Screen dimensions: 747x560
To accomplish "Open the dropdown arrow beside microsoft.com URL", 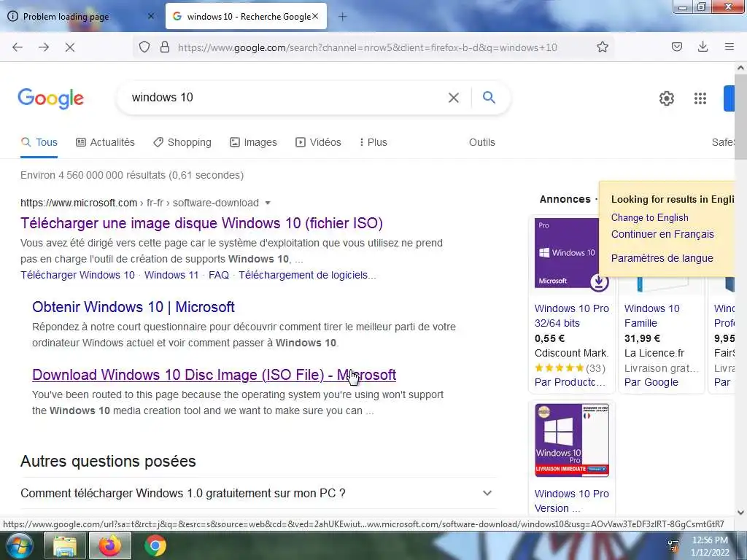I will tap(268, 203).
